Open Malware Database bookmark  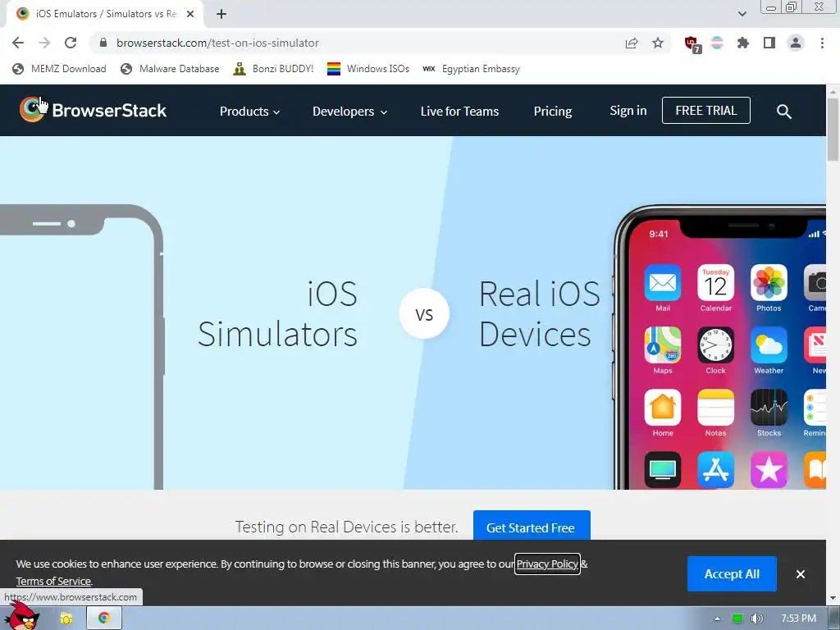click(170, 69)
